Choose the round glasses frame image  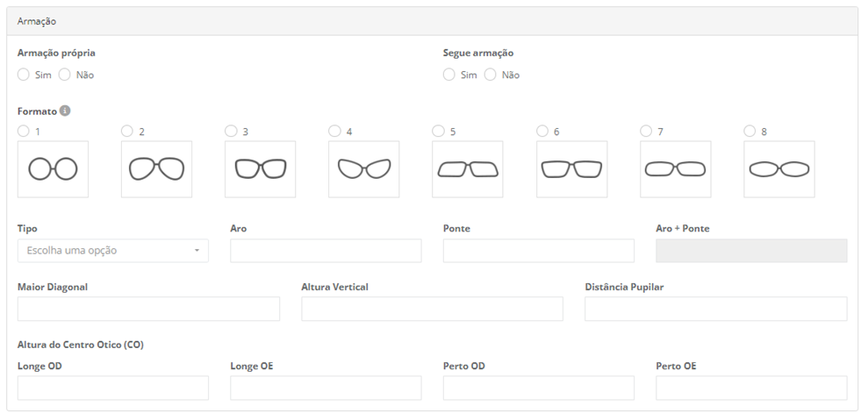tap(54, 168)
